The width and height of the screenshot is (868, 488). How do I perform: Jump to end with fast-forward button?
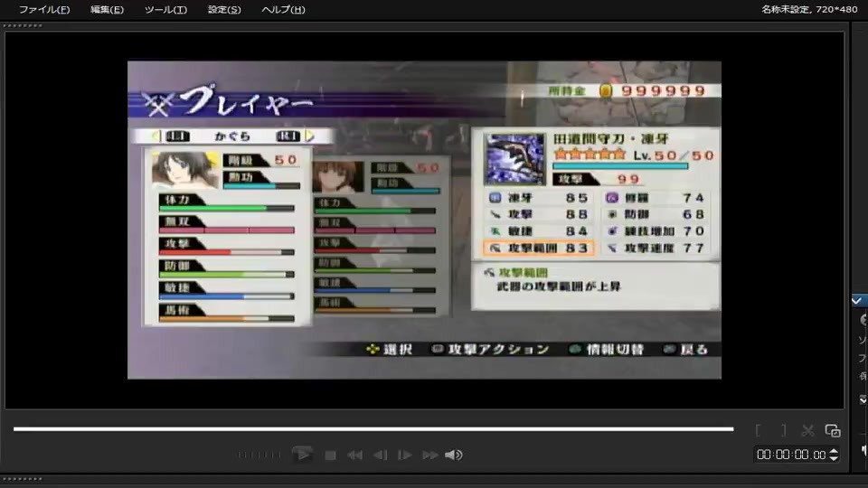pyautogui.click(x=430, y=455)
